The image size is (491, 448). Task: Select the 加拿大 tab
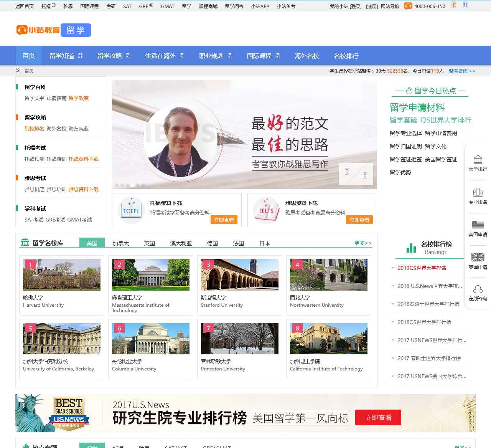pos(120,243)
